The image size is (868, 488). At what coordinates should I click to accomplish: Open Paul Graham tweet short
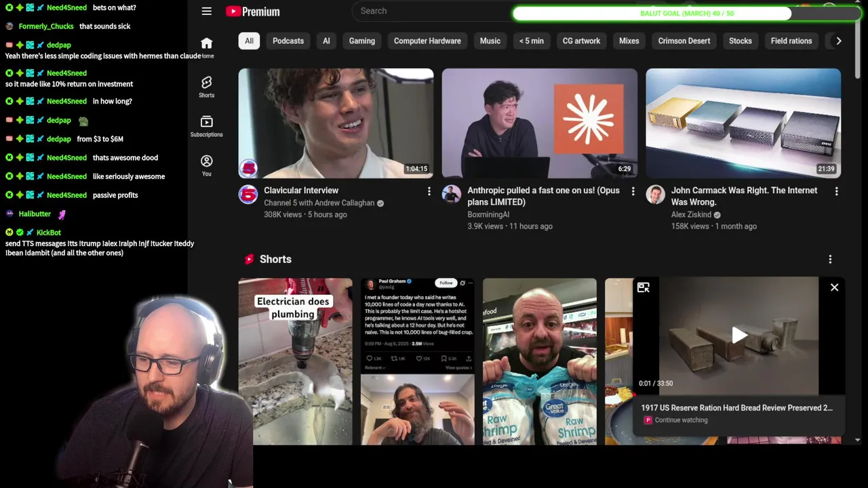pyautogui.click(x=417, y=361)
